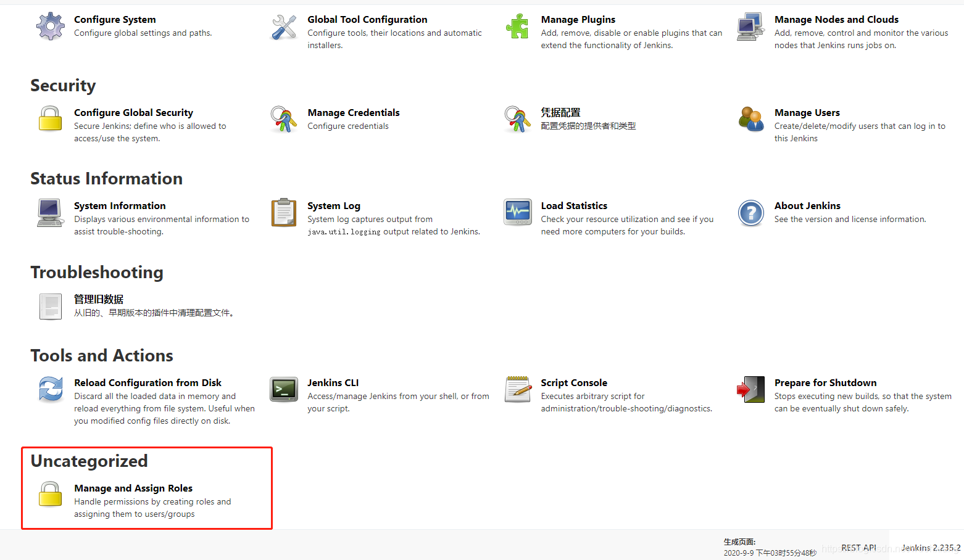Click the Script Console notepad icon
The image size is (964, 560).
(x=517, y=389)
